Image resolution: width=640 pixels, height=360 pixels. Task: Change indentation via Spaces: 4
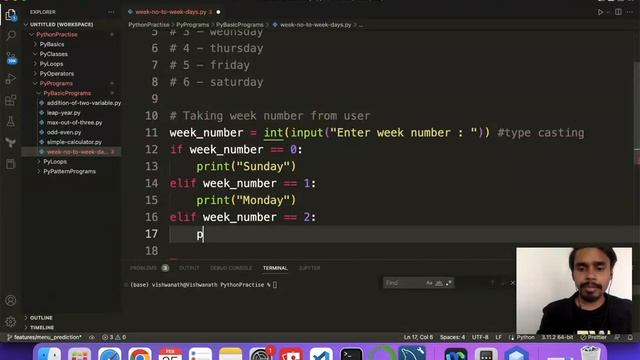[452, 338]
